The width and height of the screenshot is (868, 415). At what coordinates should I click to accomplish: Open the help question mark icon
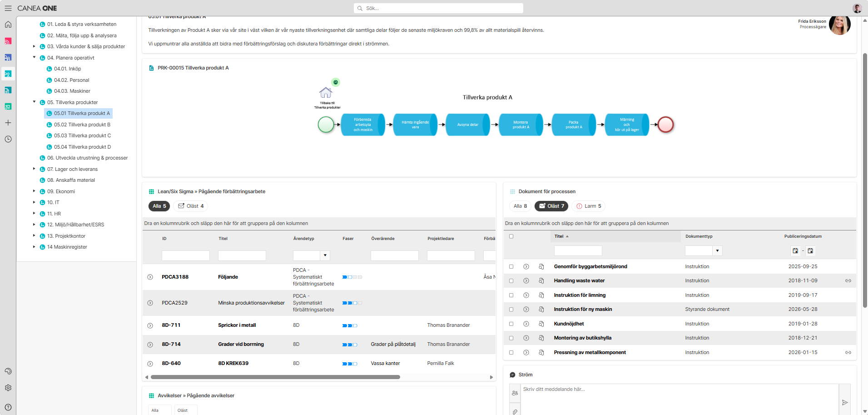click(x=8, y=407)
